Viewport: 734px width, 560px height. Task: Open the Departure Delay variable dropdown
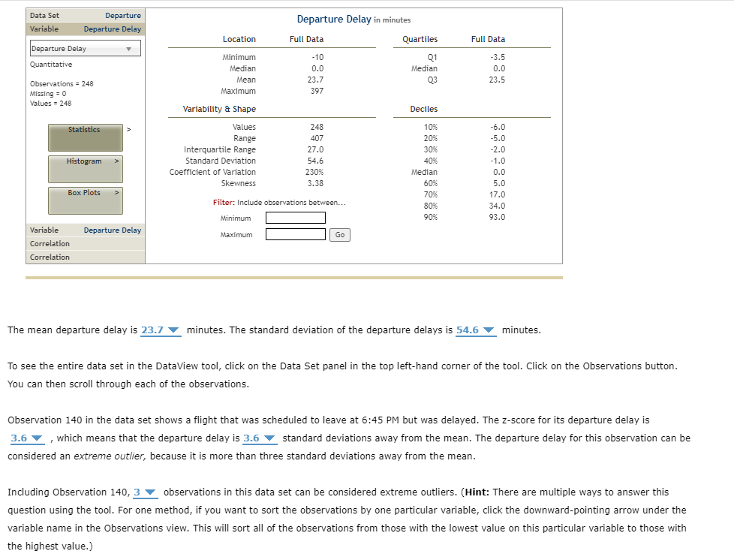pyautogui.click(x=85, y=47)
